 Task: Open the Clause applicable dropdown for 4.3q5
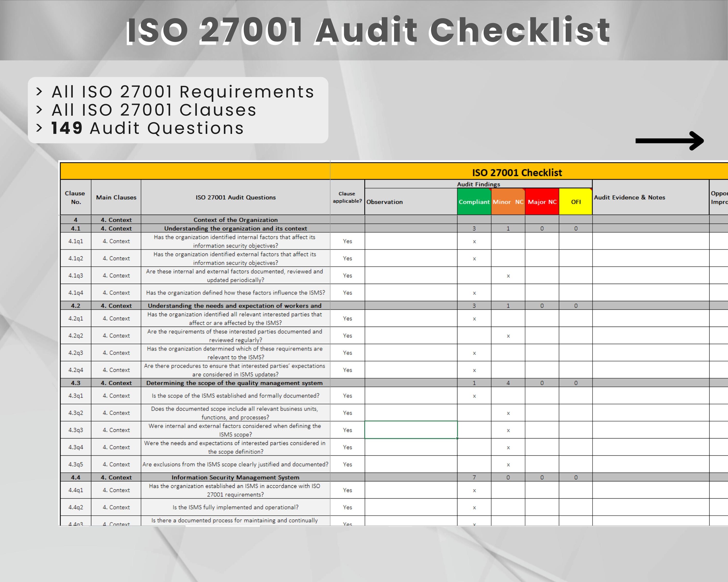point(347,464)
